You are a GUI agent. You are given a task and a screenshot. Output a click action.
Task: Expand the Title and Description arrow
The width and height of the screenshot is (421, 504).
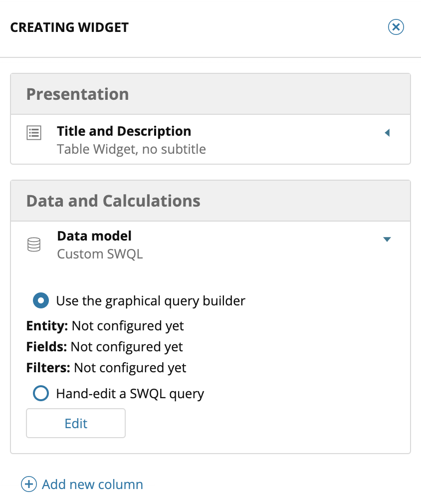point(387,133)
